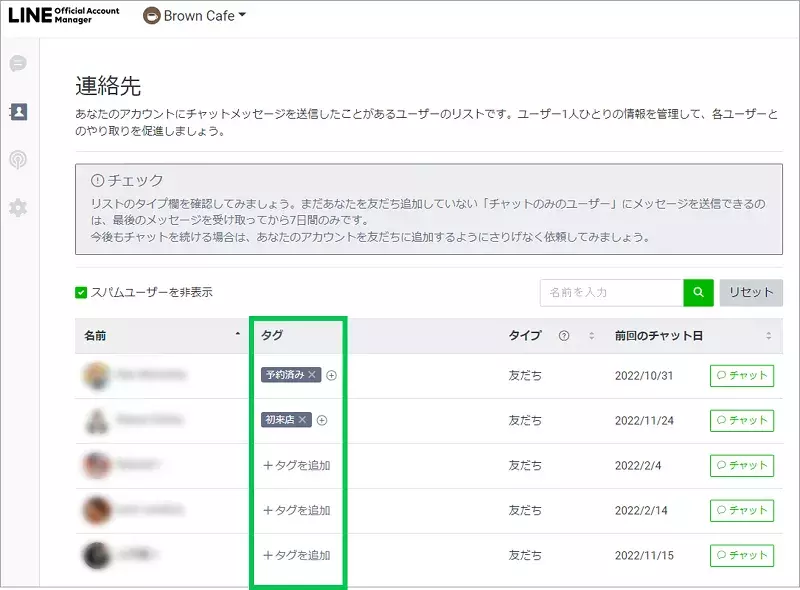Image resolution: width=800 pixels, height=590 pixels.
Task: Remove the 初来店 tag with its X
Action: (302, 420)
